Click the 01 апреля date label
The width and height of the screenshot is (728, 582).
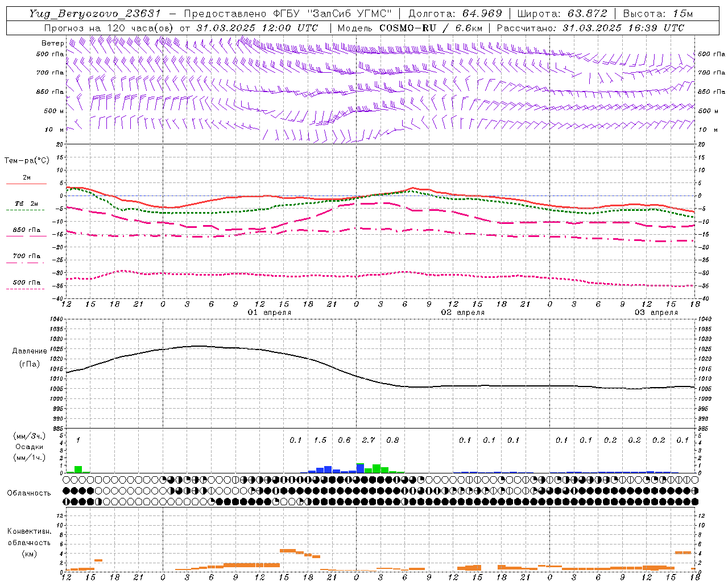coord(270,313)
